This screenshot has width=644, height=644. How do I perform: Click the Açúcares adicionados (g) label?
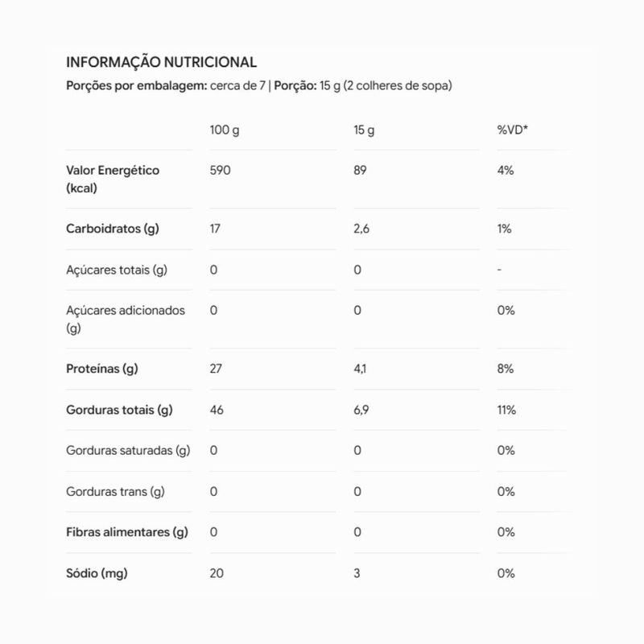point(126,319)
